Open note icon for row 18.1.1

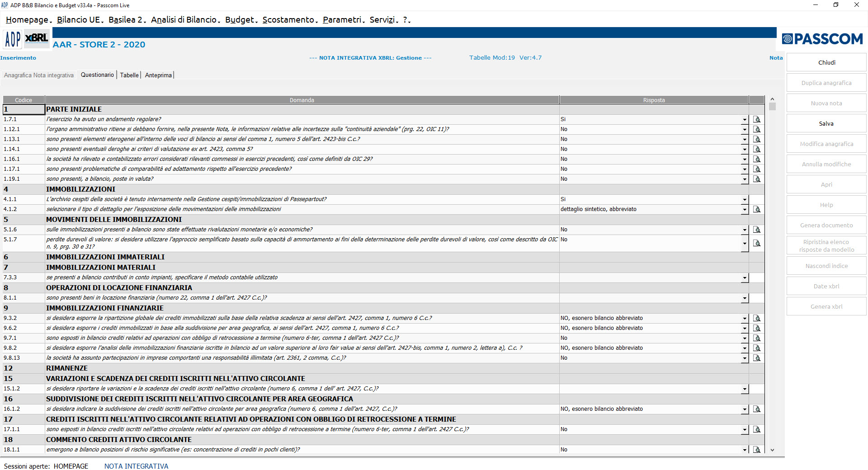pos(757,450)
